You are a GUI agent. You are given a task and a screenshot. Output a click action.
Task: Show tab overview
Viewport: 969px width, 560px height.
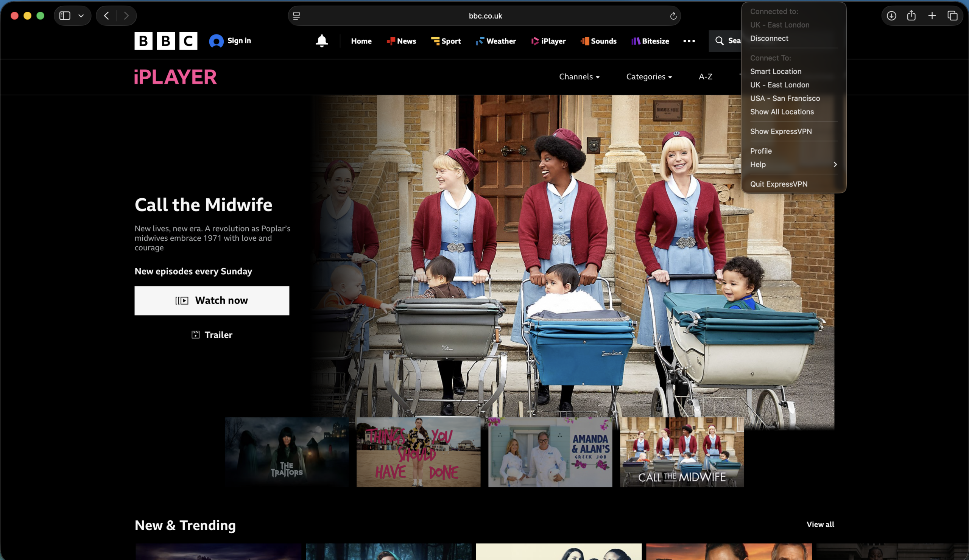point(952,16)
